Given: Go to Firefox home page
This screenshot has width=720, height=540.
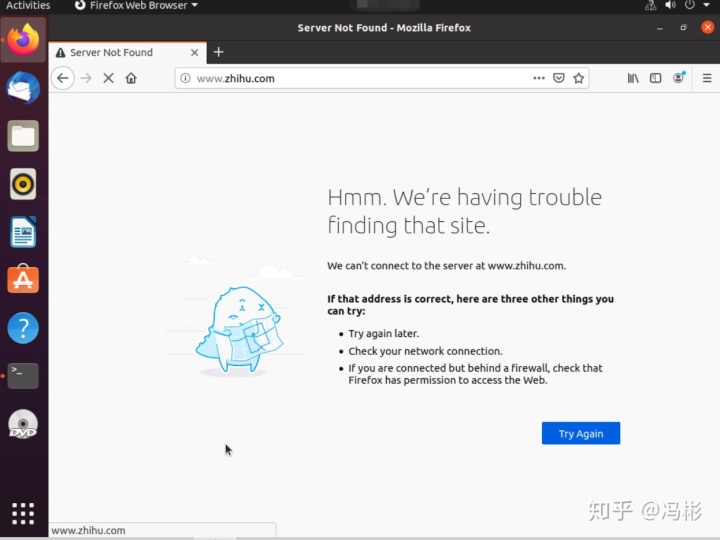Looking at the screenshot, I should pyautogui.click(x=131, y=78).
